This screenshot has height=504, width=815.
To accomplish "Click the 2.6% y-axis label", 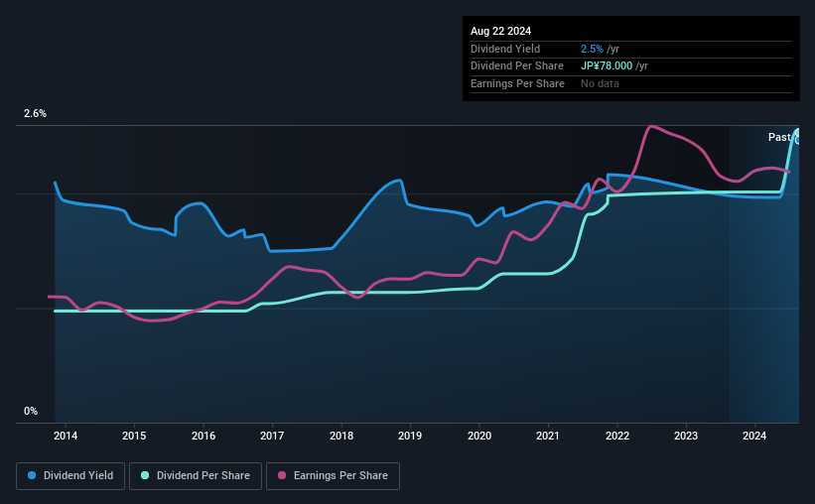I will [x=36, y=114].
